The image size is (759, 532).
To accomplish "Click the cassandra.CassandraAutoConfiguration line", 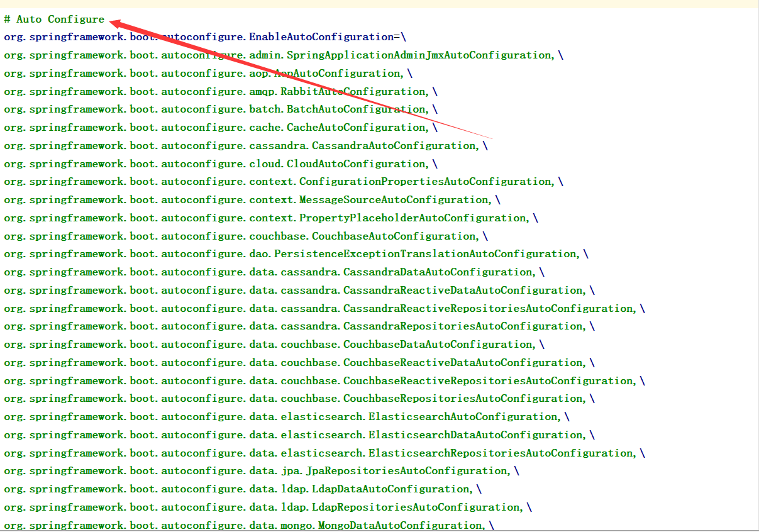I will click(x=246, y=146).
